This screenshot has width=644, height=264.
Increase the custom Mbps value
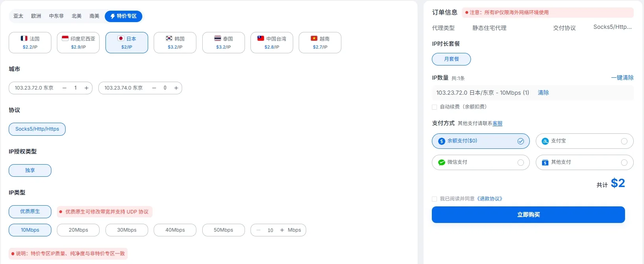click(x=282, y=230)
